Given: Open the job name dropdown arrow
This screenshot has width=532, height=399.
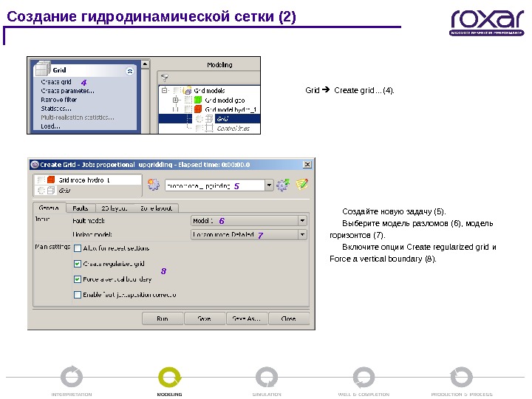Looking at the screenshot, I should point(269,185).
